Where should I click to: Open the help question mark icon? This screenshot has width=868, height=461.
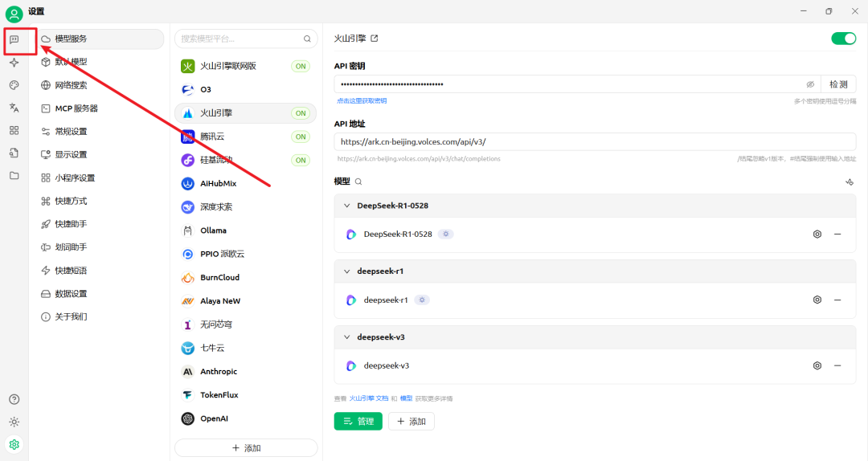point(14,400)
